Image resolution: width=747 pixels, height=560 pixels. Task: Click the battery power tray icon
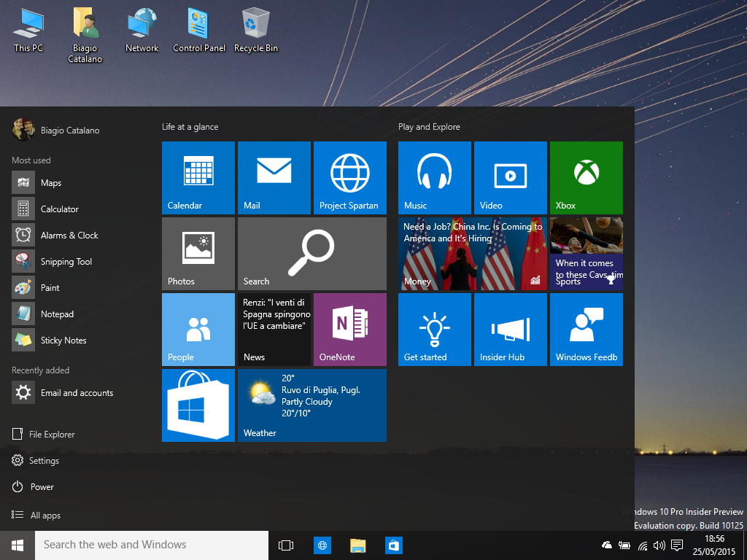(x=624, y=545)
